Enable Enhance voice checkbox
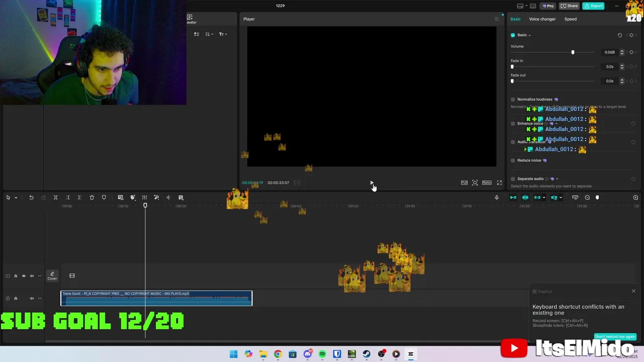Image resolution: width=644 pixels, height=362 pixels. pyautogui.click(x=513, y=124)
